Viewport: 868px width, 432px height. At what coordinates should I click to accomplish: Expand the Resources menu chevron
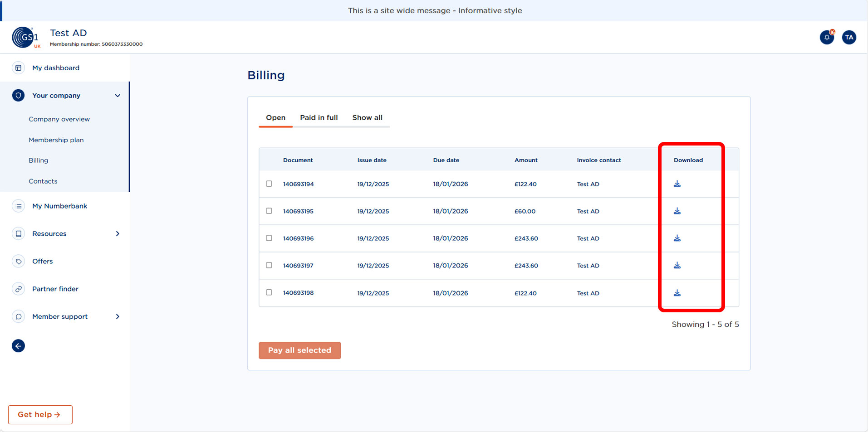[117, 233]
